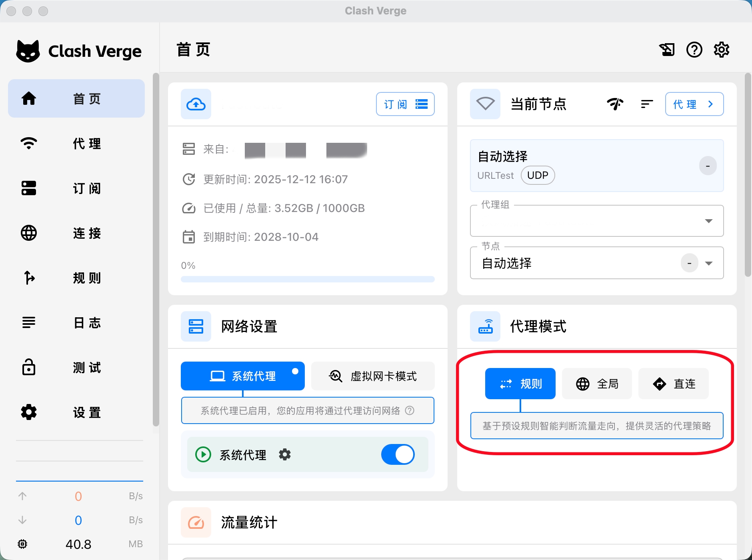Screen dimensions: 752x560
Task: Turn off the system proxy switch
Action: [x=398, y=454]
